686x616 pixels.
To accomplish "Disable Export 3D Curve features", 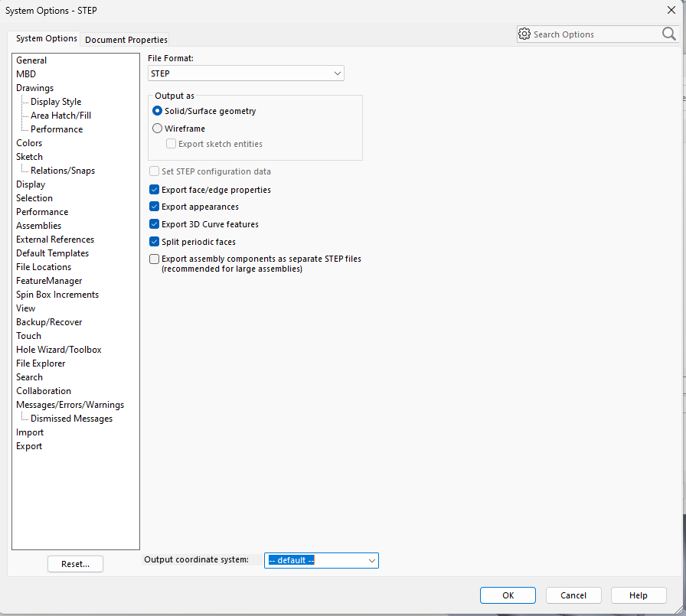I will point(154,224).
